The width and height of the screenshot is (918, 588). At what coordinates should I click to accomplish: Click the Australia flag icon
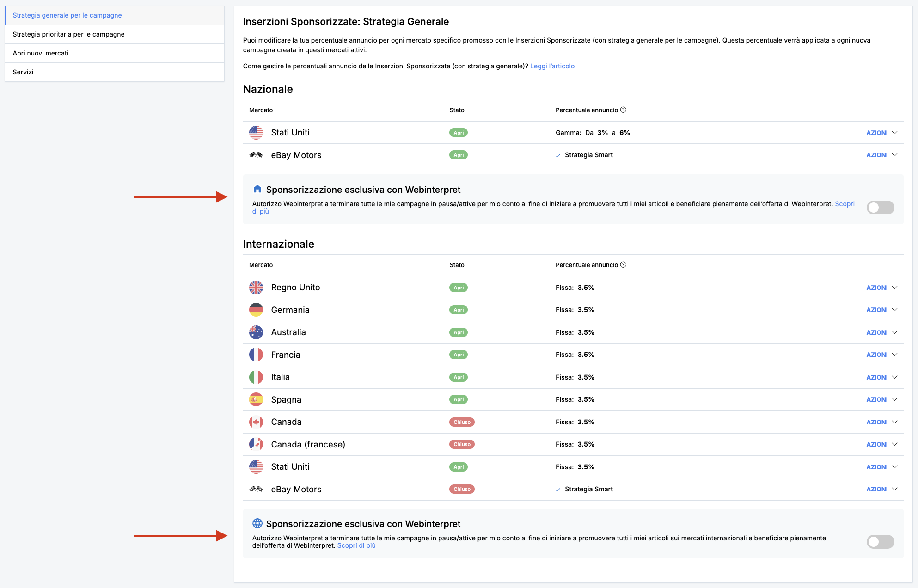click(256, 332)
